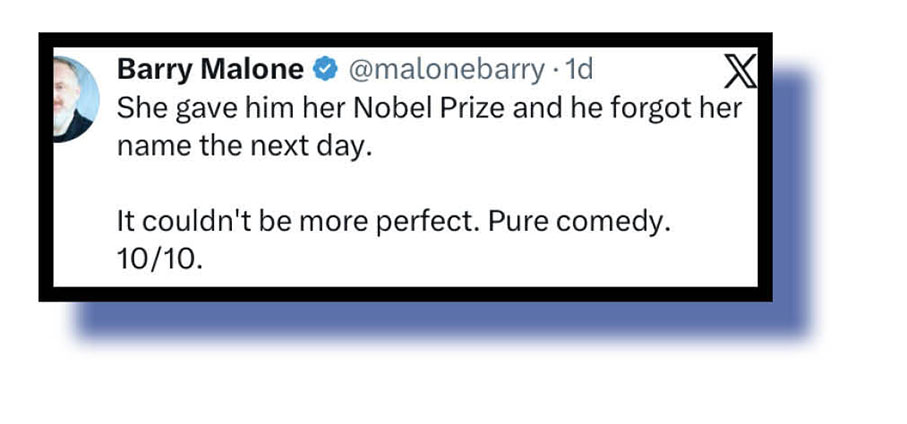Click the X logo icon
The width and height of the screenshot is (907, 424).
[x=739, y=70]
